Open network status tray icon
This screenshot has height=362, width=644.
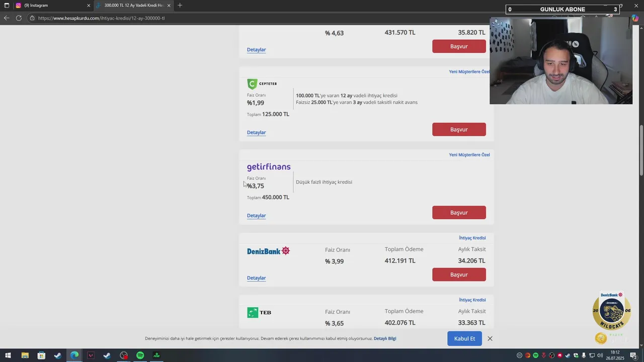[x=592, y=355]
